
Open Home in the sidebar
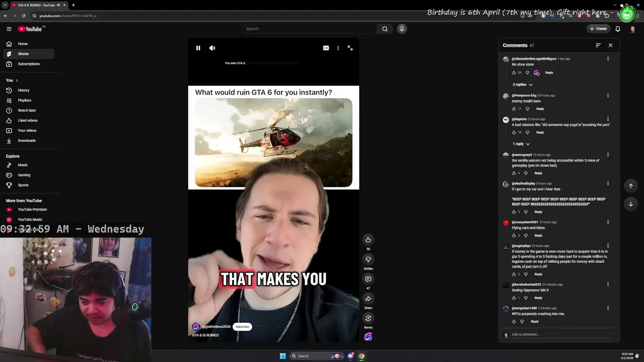click(x=28, y=44)
